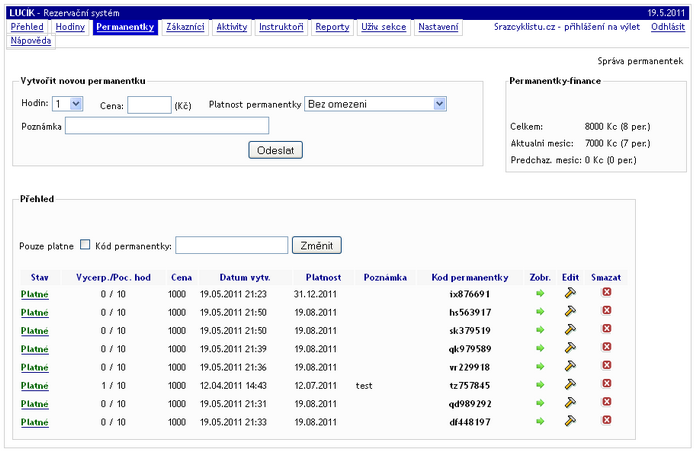Screen dimensions: 700x456
Task: Open the Nápověda help tab
Action: coord(31,41)
